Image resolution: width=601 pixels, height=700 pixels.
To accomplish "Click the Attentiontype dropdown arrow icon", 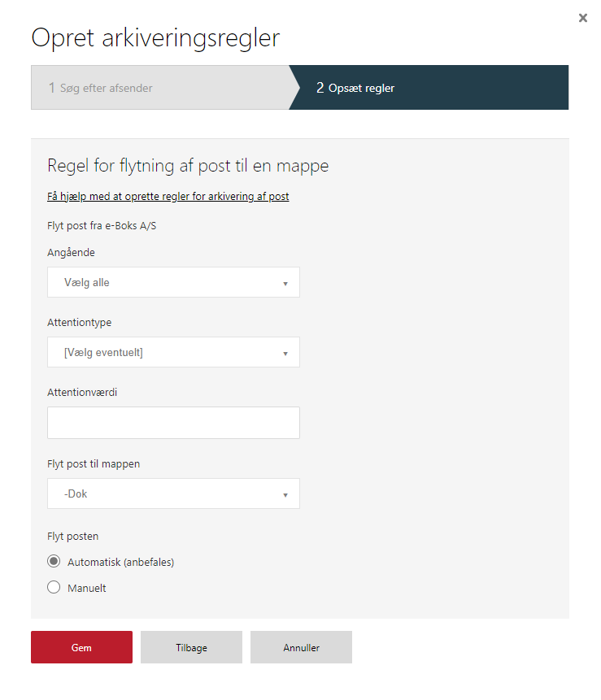I will pos(285,354).
